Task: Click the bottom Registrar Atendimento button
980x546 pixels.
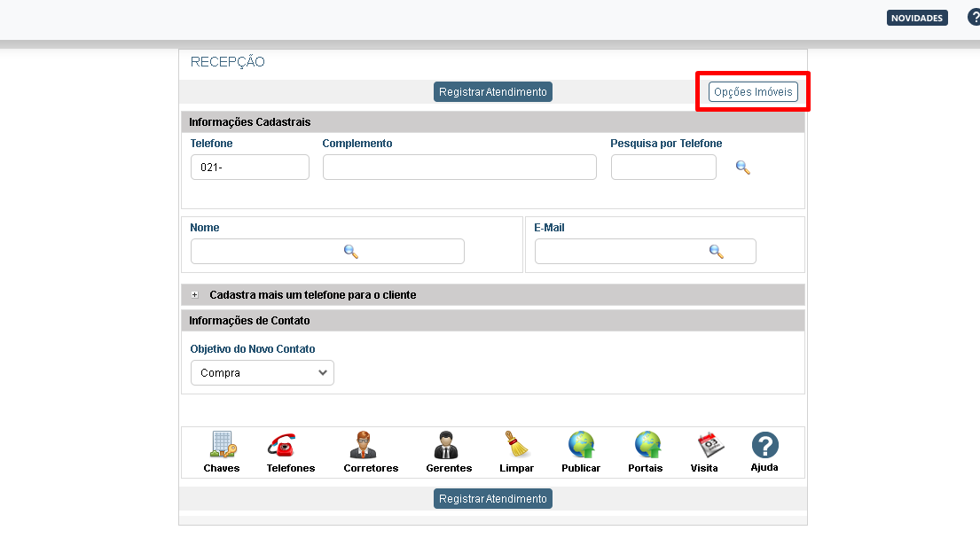Action: [493, 499]
